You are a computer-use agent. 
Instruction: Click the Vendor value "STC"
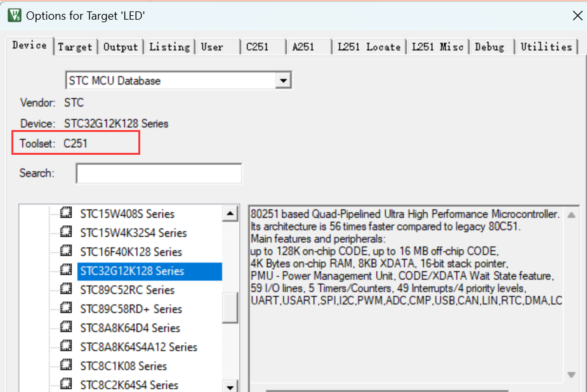(74, 103)
